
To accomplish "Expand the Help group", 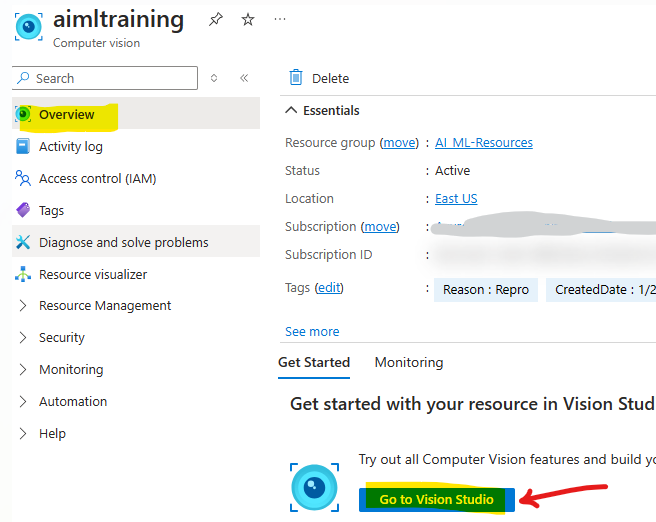I will [x=136, y=433].
